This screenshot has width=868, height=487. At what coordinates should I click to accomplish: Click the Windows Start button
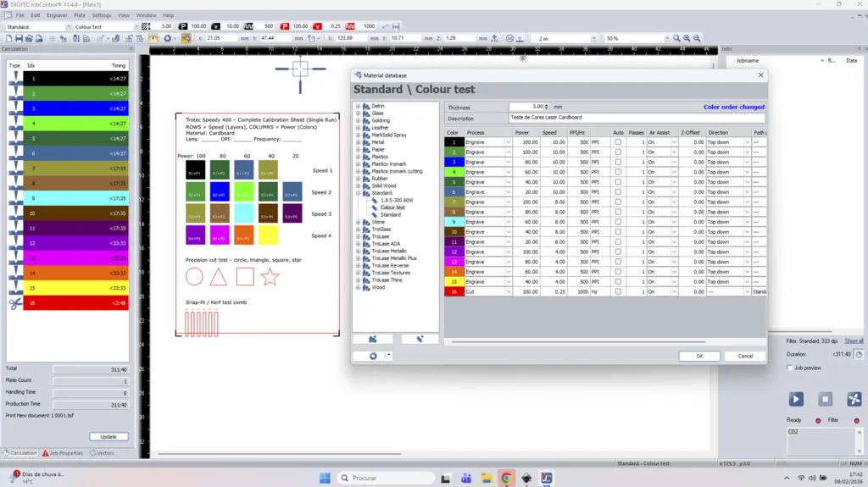pos(325,479)
